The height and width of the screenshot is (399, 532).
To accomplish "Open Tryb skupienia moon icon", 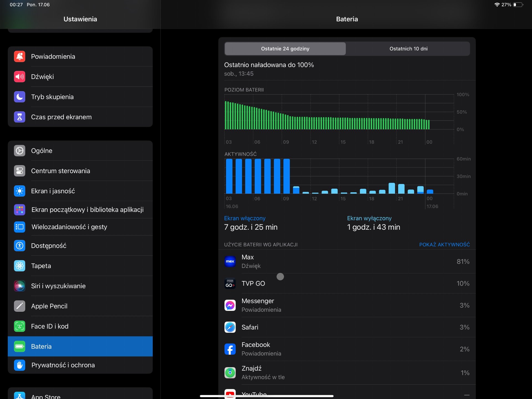I will 19,97.
